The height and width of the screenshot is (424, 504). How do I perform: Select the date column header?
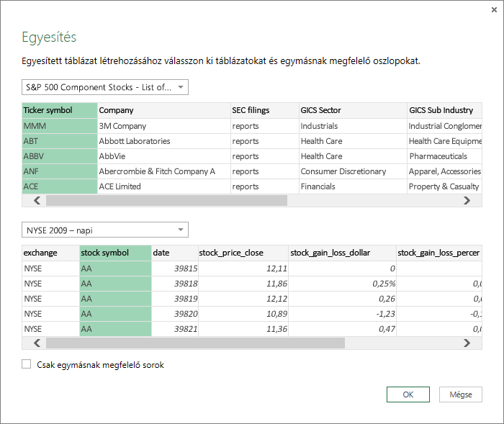[x=175, y=253]
